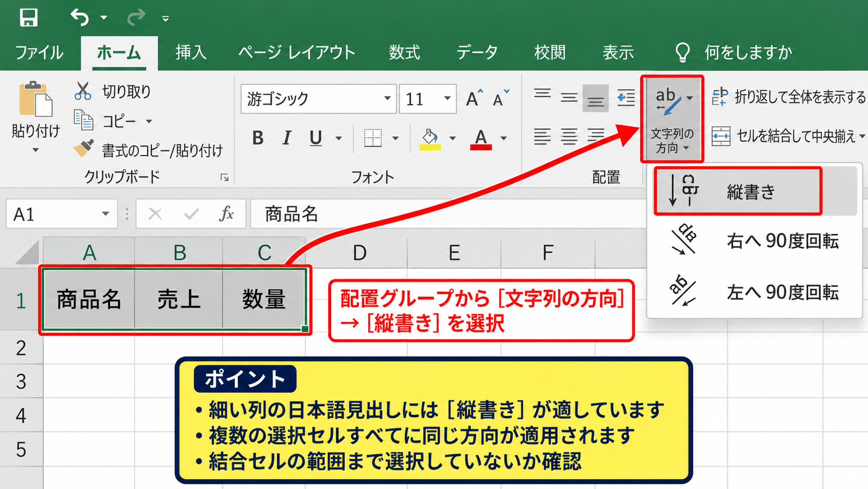Click the Redo arrow icon
The width and height of the screenshot is (868, 489).
[x=137, y=18]
